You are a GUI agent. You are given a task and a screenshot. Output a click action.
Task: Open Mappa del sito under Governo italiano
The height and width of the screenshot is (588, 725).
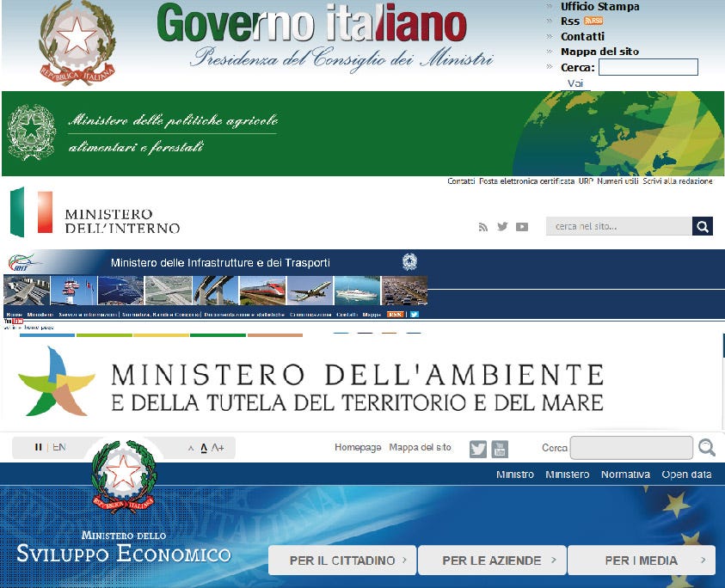point(599,52)
